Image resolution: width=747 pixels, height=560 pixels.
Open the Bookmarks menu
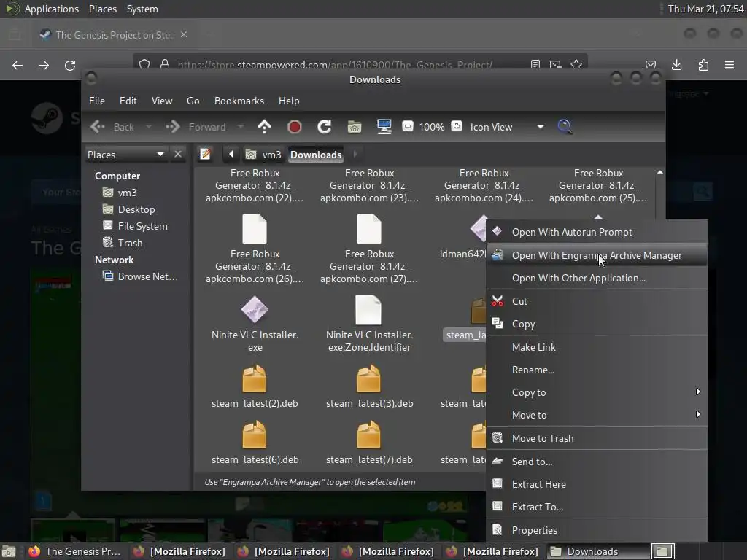point(239,101)
